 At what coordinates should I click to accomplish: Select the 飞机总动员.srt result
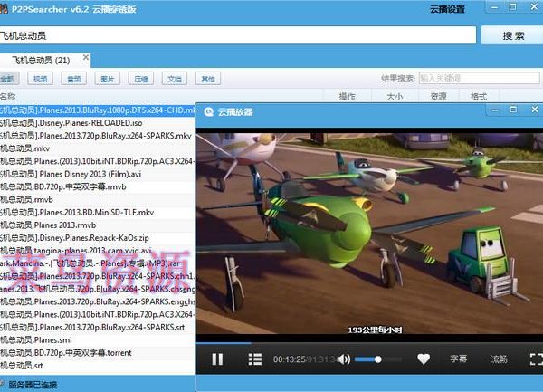(x=98, y=366)
